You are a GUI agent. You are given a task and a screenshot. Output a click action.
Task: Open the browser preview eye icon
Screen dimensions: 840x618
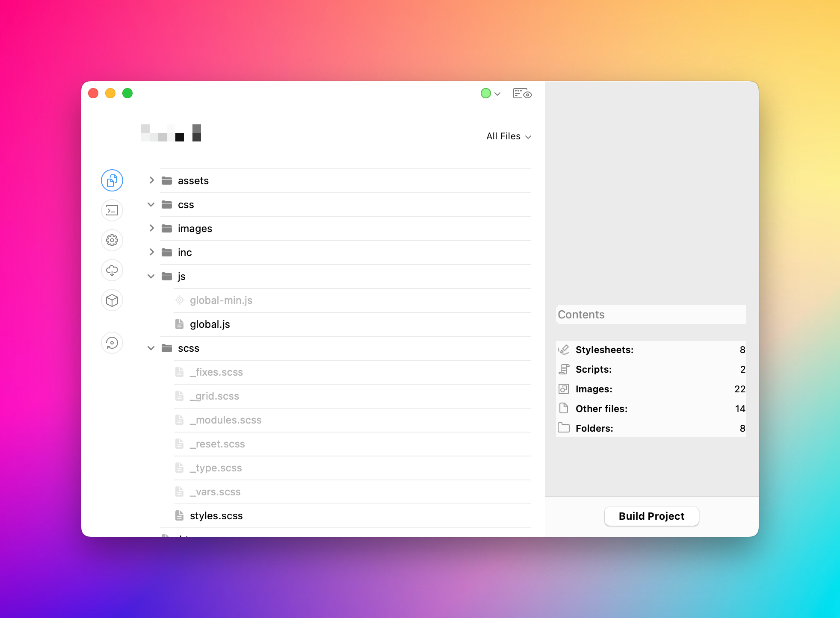tap(522, 93)
